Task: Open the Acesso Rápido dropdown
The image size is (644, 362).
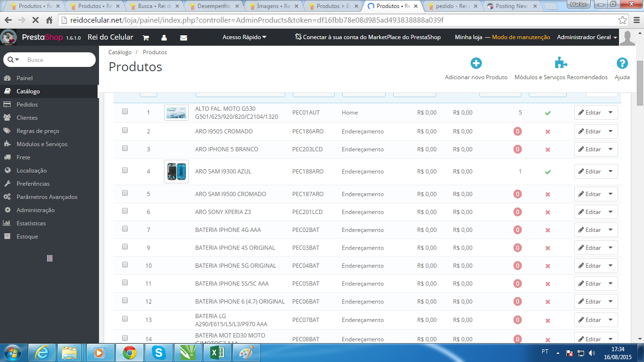Action: [244, 37]
